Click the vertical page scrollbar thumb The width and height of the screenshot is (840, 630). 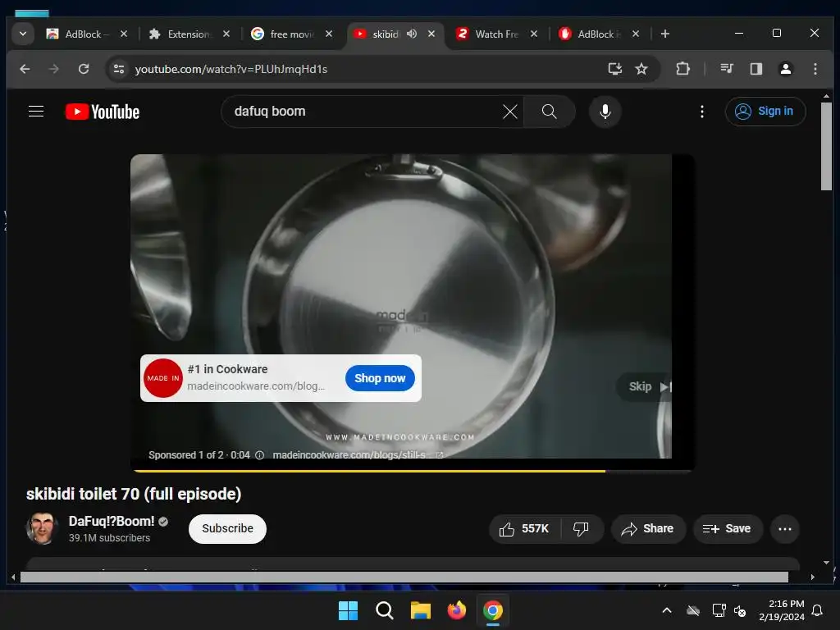click(x=826, y=146)
